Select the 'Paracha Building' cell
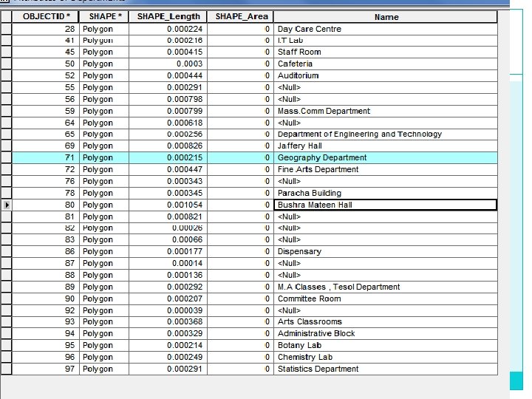The width and height of the screenshot is (532, 399). point(386,193)
